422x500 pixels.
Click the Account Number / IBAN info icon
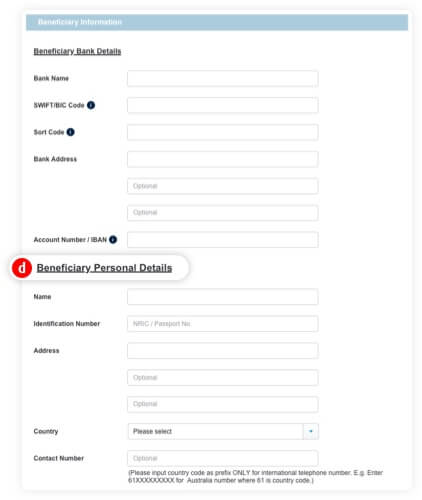point(113,240)
